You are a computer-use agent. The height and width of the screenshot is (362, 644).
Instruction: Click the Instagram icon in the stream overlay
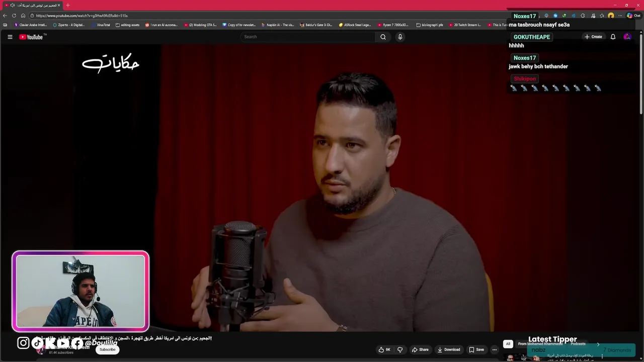[x=23, y=343]
